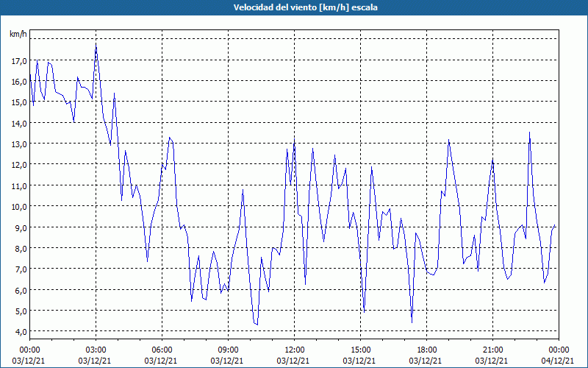The image size is (588, 368).
Task: Click the wind spike after 21:00
Action: pos(529,132)
